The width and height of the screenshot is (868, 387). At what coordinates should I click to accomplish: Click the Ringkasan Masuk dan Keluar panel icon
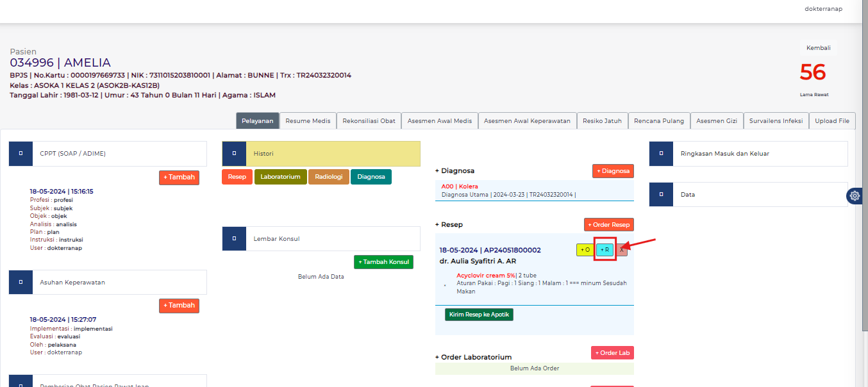(661, 154)
